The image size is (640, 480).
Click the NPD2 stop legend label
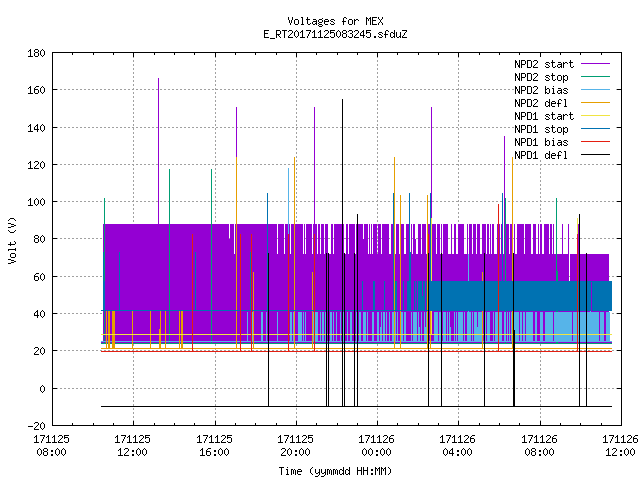point(541,77)
